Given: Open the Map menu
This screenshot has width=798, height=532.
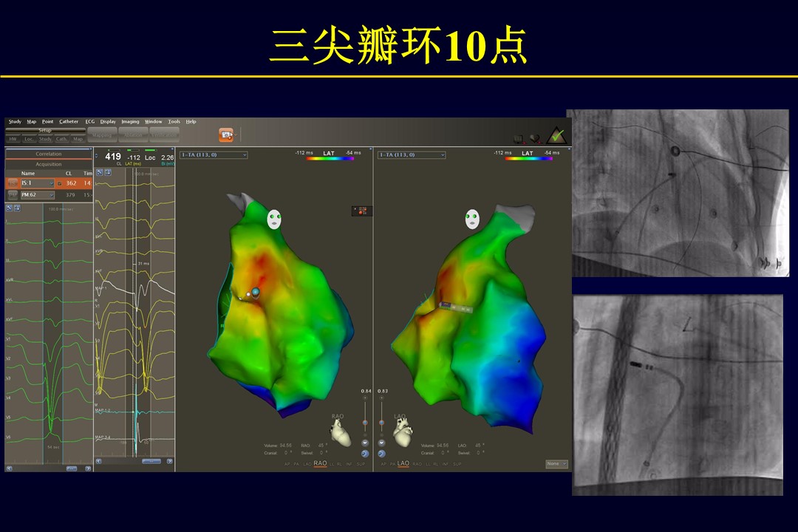Looking at the screenshot, I should coord(32,122).
